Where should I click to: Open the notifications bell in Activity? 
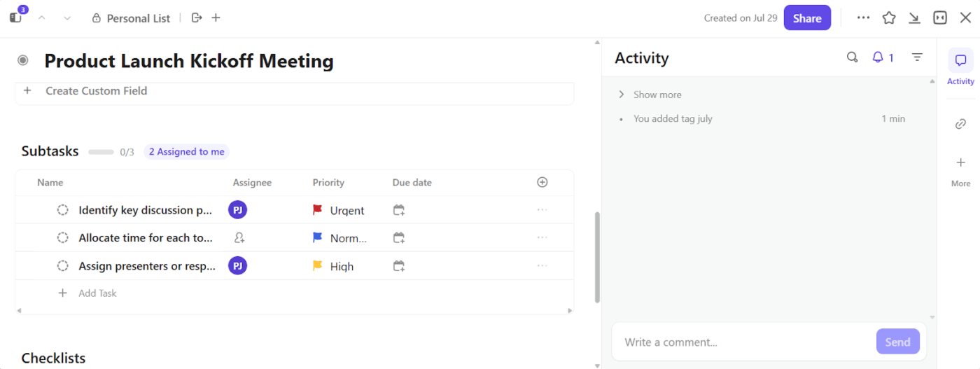[878, 57]
